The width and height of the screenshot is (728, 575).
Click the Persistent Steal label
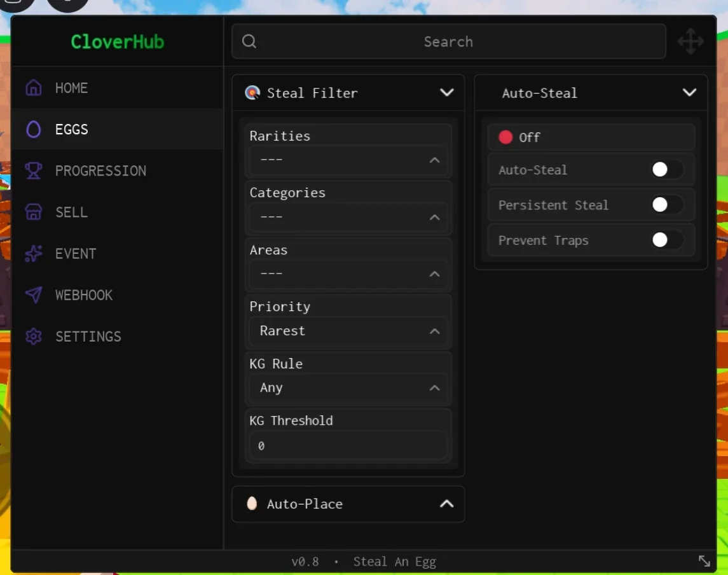(x=553, y=205)
